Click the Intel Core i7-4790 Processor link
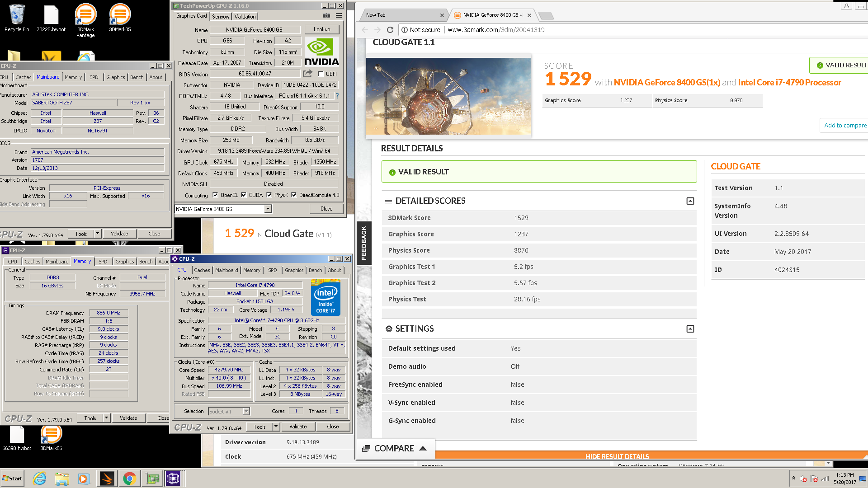Viewport: 868px width, 488px height. point(789,82)
